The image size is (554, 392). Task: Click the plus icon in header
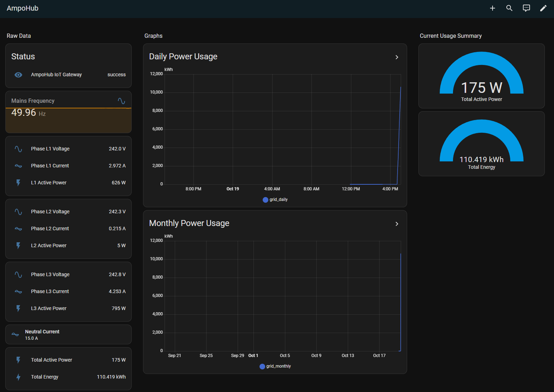(x=492, y=8)
